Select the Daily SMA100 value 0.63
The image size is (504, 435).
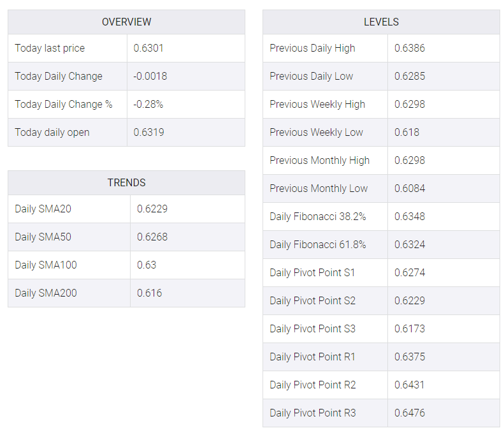[147, 265]
